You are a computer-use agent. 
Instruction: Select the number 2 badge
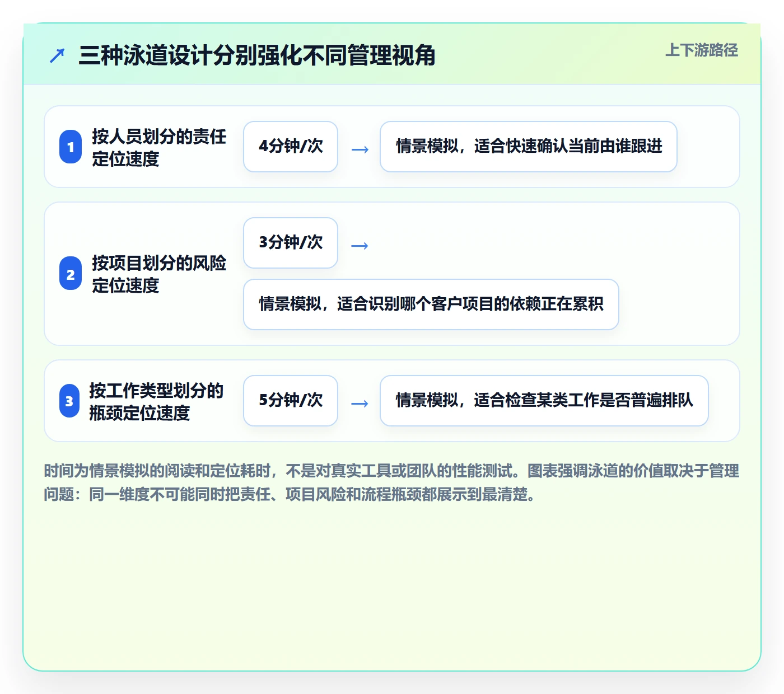tap(71, 274)
